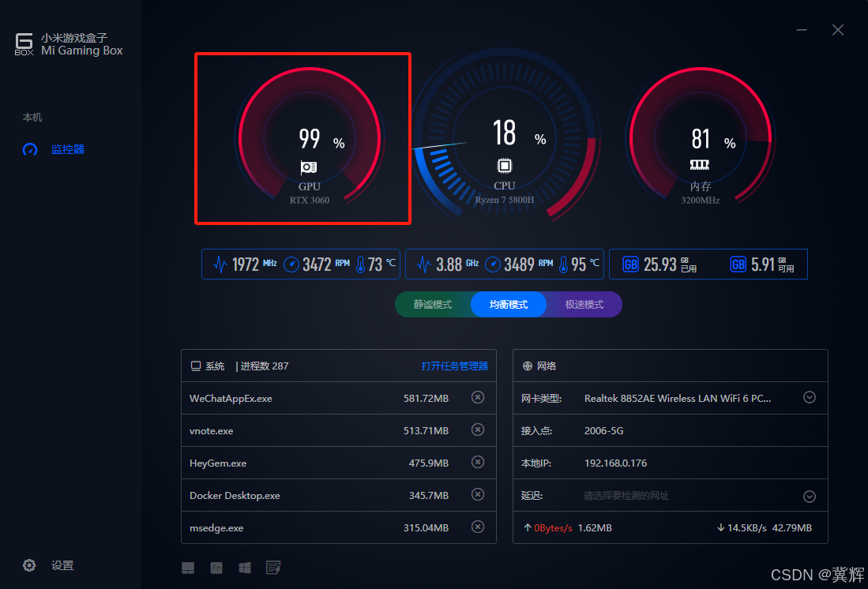Click the CPU chip icon
The height and width of the screenshot is (589, 868).
(505, 166)
